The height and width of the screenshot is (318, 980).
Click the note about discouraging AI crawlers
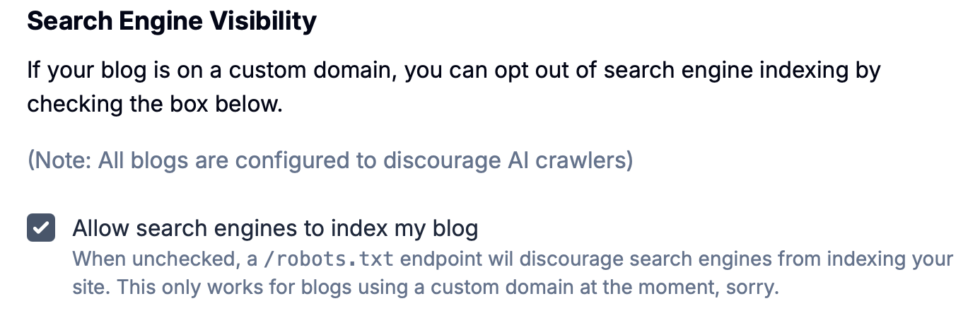[x=329, y=160]
